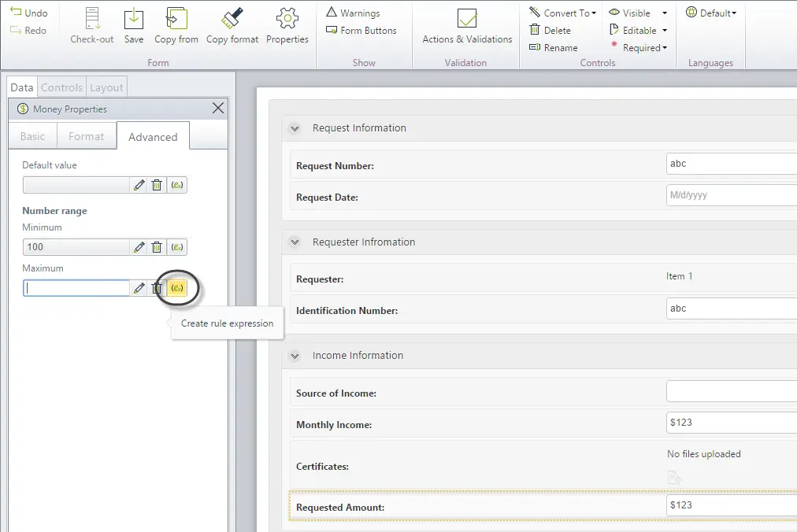
Task: Collapse the Request Information section
Action: point(295,128)
